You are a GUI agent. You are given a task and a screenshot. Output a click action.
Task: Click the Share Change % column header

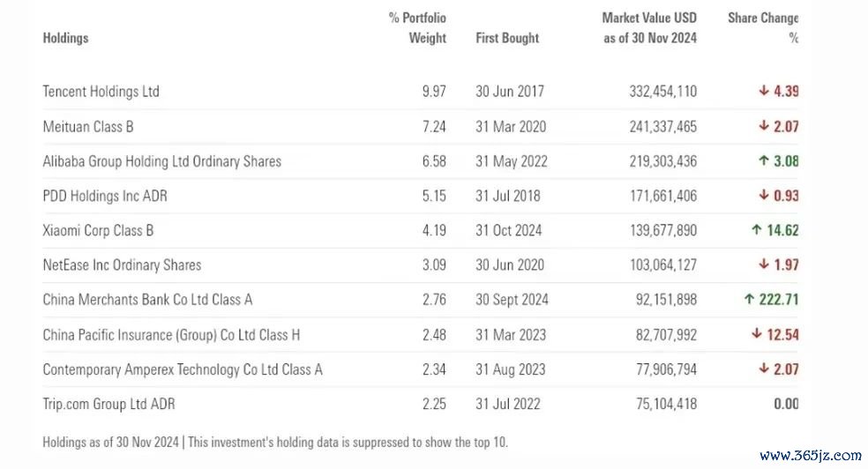point(763,27)
